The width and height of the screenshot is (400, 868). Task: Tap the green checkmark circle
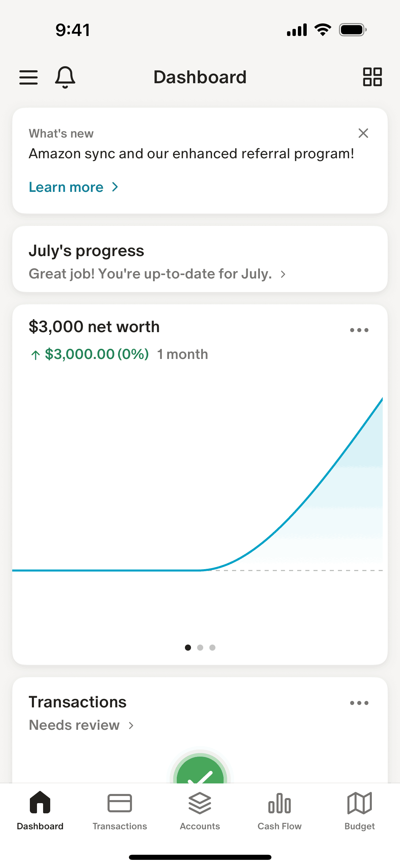(200, 773)
